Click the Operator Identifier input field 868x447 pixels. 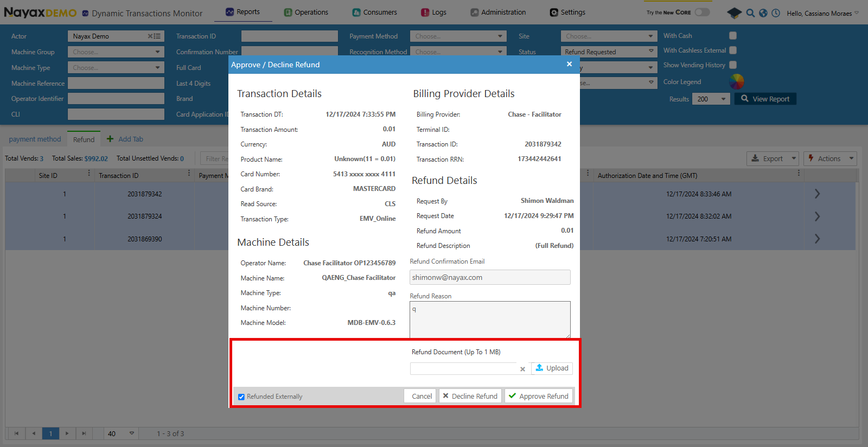pos(116,98)
